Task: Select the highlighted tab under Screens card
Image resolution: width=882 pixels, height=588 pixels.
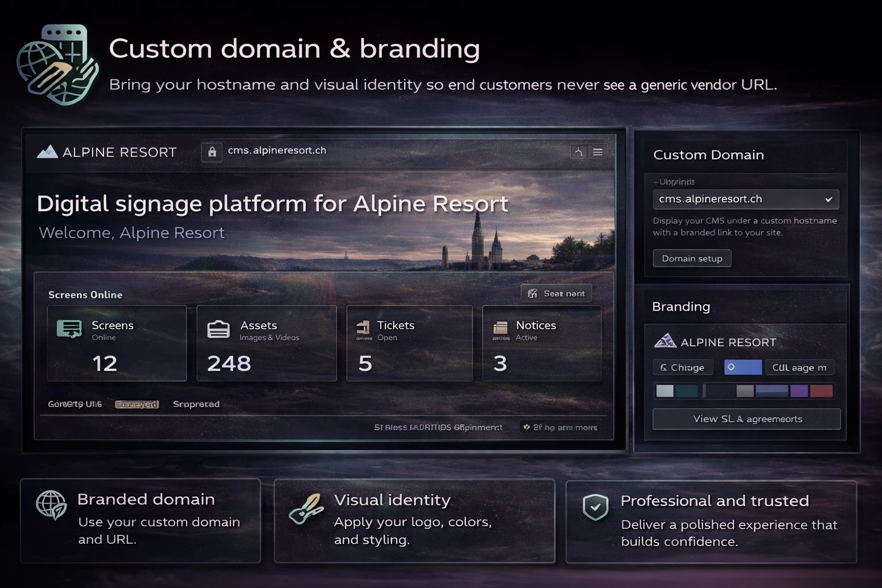Action: pyautogui.click(x=137, y=404)
